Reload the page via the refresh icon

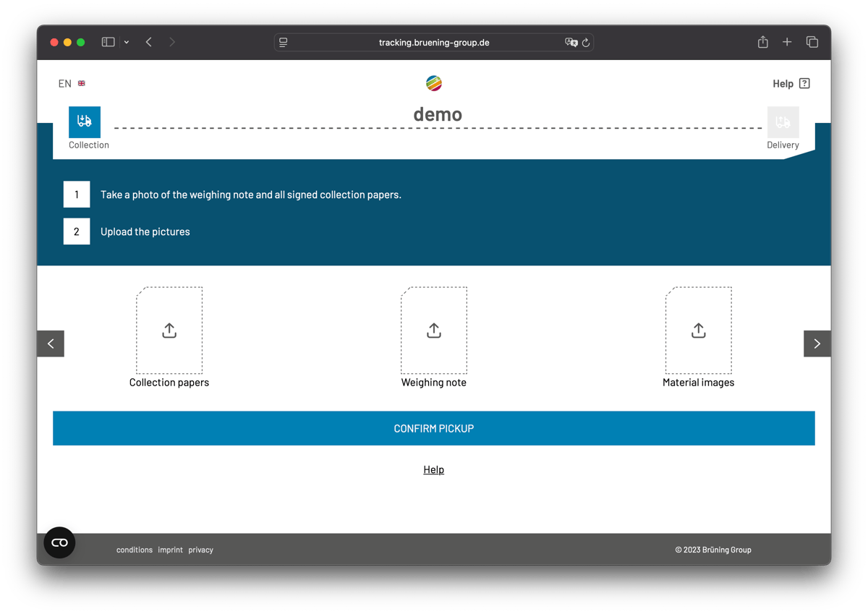pyautogui.click(x=585, y=42)
